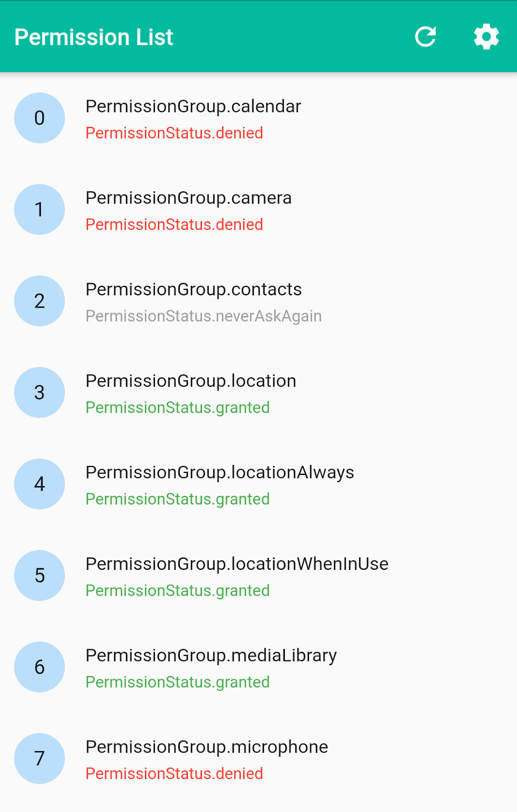Click the neverAskAgain status text under contacts

(203, 316)
